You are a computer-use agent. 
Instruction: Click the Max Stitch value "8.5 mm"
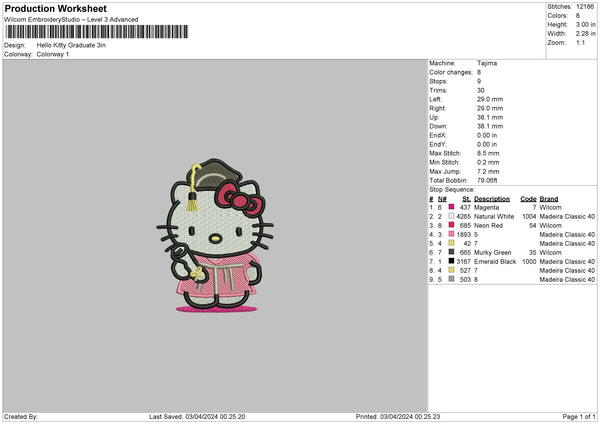[488, 153]
